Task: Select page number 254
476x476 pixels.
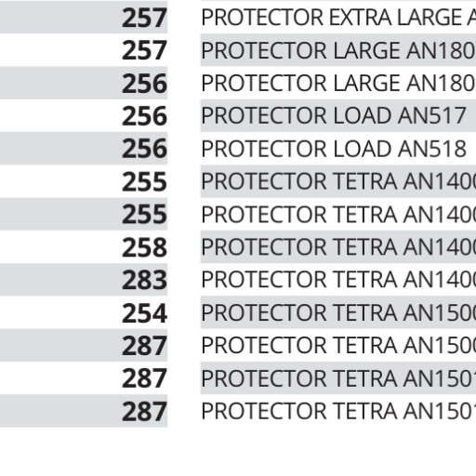Action: click(x=144, y=313)
